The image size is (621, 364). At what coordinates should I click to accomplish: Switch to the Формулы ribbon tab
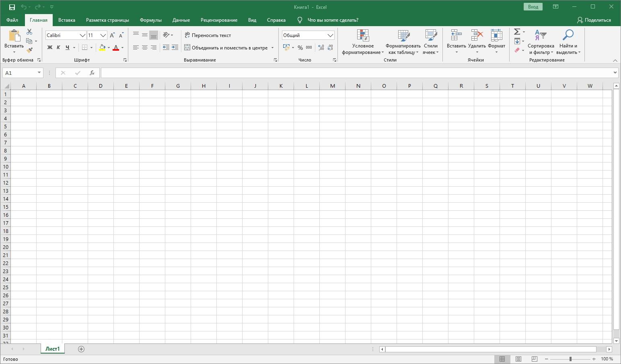pos(150,20)
